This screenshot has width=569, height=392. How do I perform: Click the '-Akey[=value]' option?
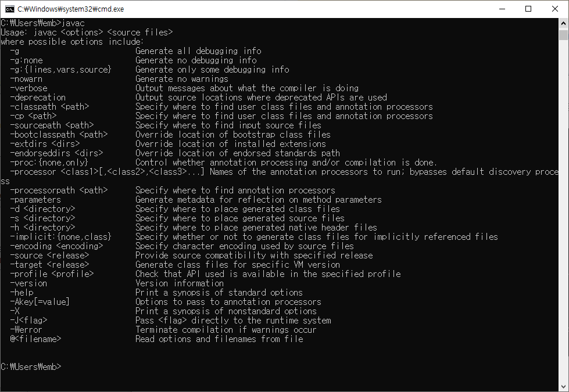pyautogui.click(x=40, y=302)
